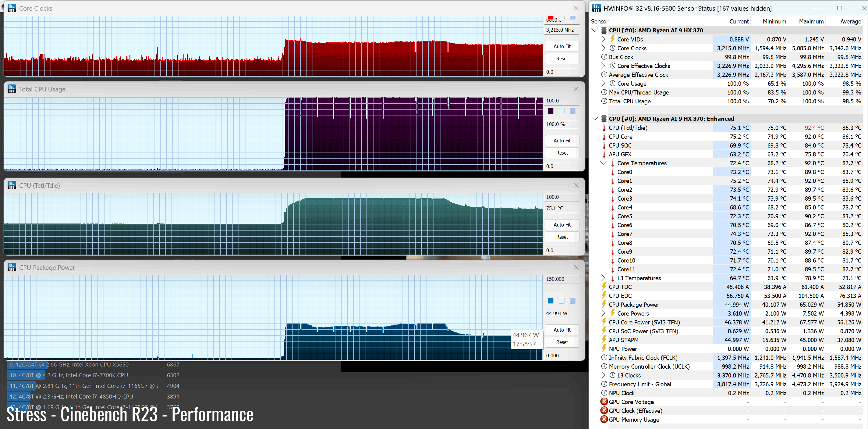Click the CPU Package Power window icon
868x429 pixels.
click(12, 267)
